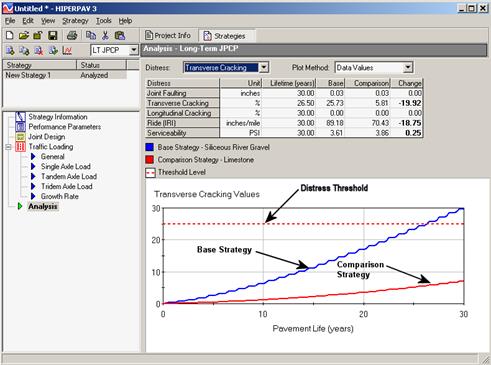Click the Joint Design tree icon
Screen dimensions: 491x365
(20, 137)
